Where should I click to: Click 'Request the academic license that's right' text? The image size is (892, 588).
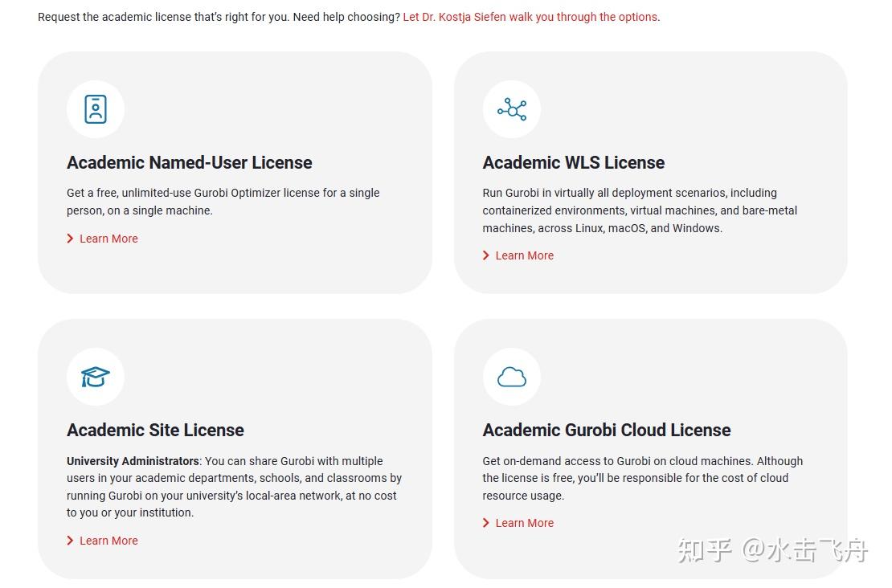219,17
